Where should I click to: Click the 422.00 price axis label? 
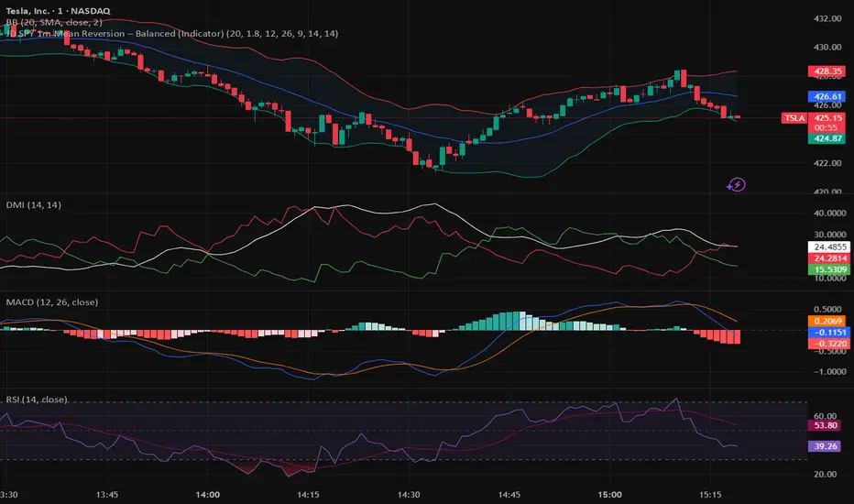point(827,163)
